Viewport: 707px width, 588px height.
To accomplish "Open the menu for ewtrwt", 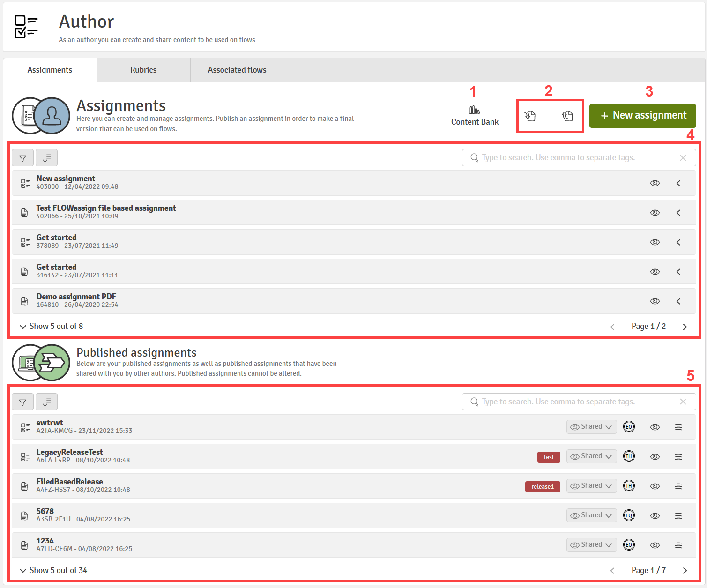I will coord(678,427).
